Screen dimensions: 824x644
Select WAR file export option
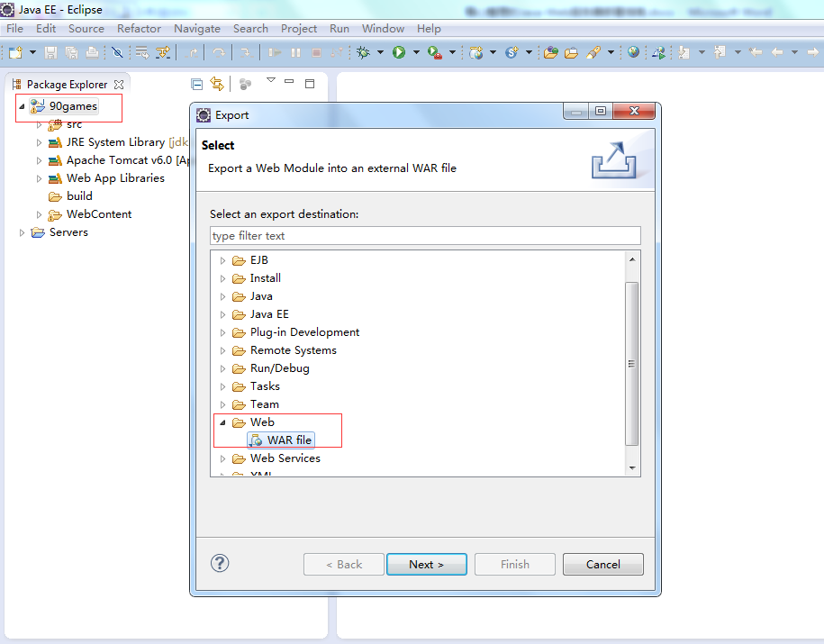click(281, 440)
